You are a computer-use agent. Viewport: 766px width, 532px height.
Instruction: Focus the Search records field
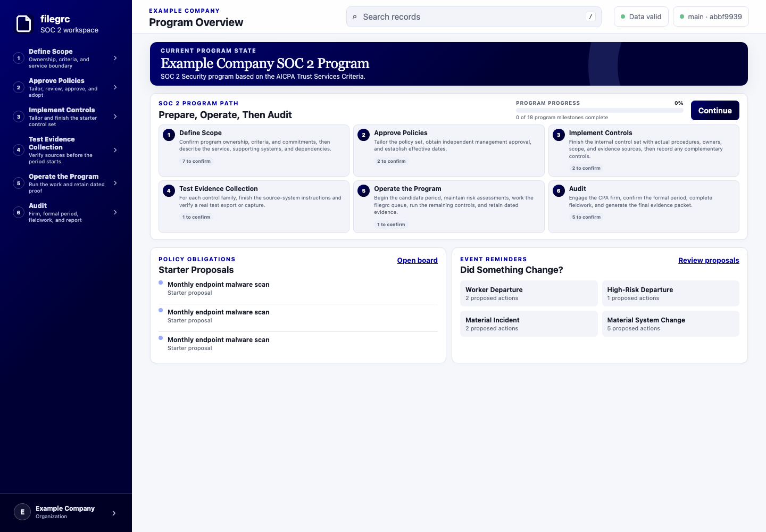pos(473,16)
